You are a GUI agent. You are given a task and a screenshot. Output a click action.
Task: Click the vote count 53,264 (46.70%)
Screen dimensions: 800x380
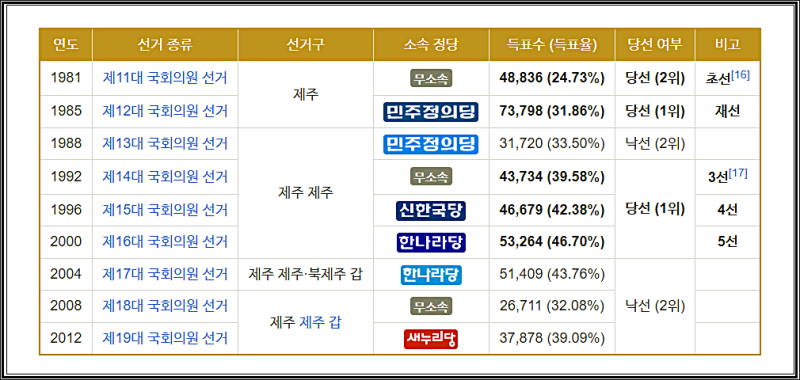pos(552,241)
